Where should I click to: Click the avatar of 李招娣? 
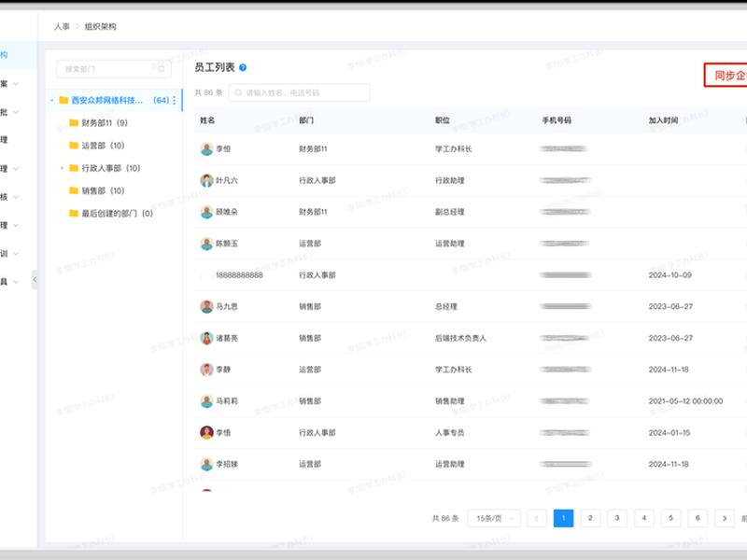[206, 464]
